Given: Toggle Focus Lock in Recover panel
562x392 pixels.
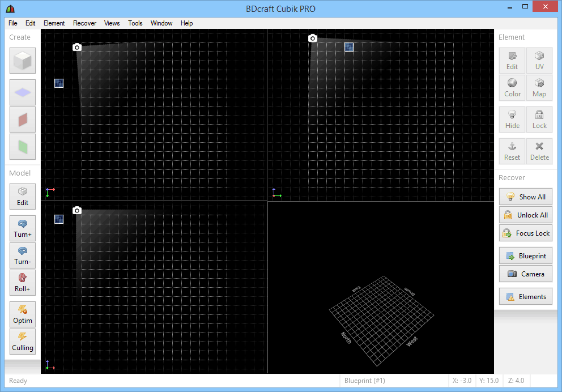Looking at the screenshot, I should 526,233.
